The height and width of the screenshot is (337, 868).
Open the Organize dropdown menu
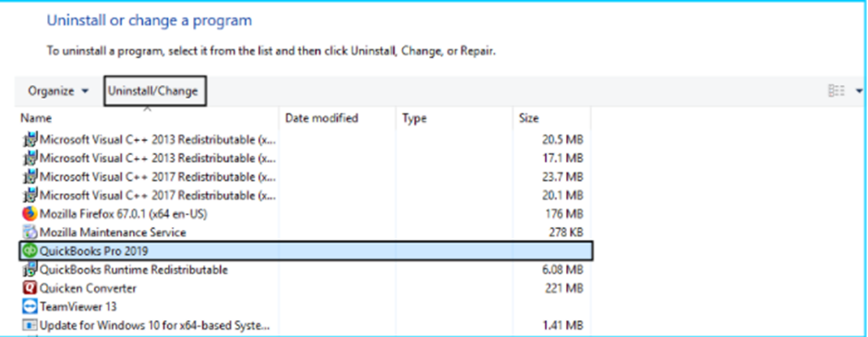pyautogui.click(x=58, y=91)
